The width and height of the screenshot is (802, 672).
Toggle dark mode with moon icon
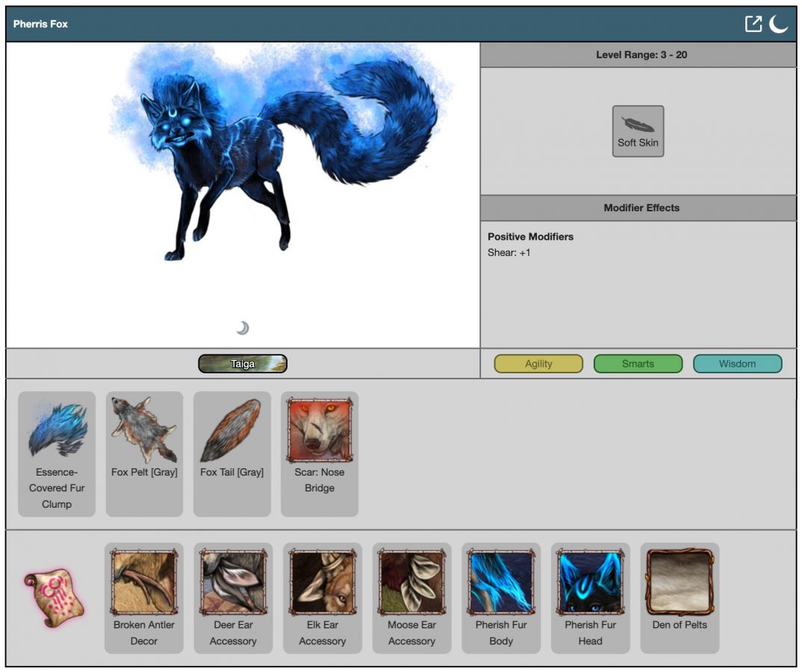coord(779,24)
